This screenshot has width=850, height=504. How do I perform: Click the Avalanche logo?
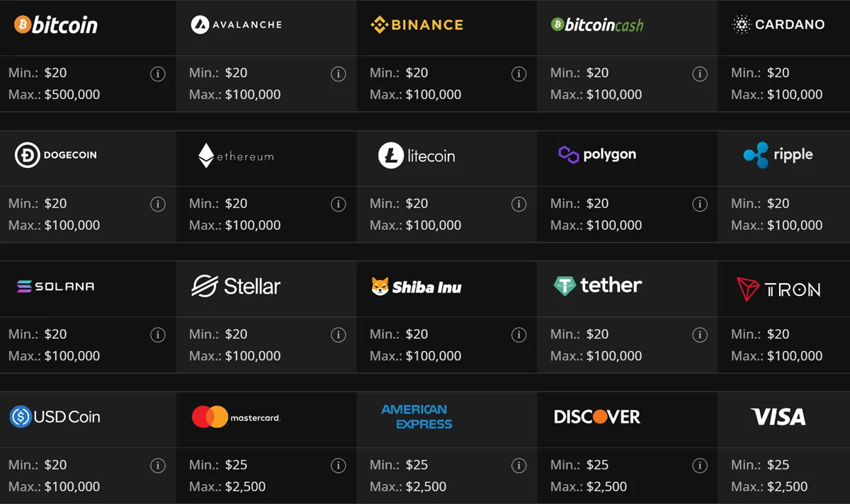coord(237,23)
